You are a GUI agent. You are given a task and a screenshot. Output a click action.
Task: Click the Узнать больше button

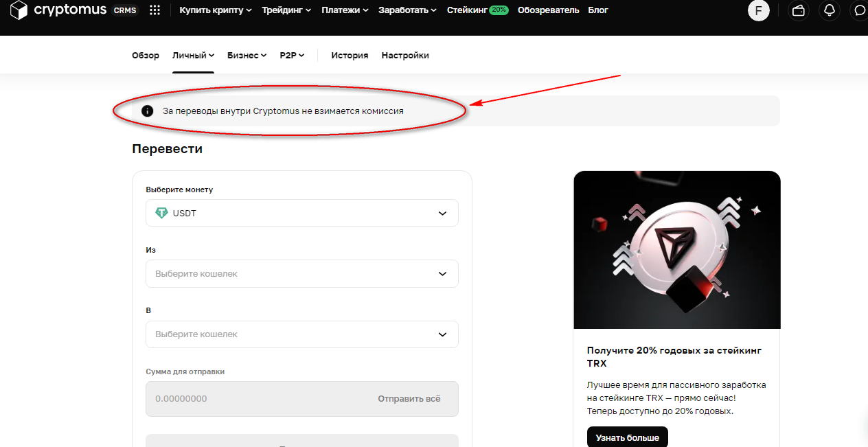click(628, 437)
